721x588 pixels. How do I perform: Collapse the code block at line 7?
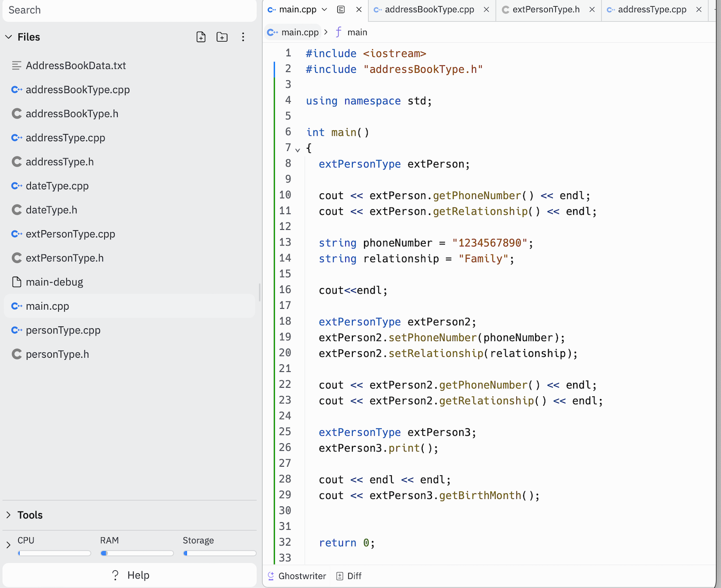coord(298,149)
